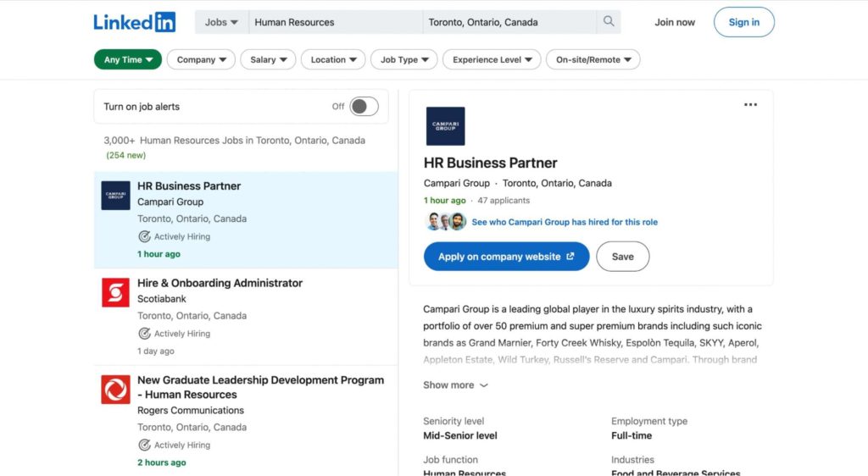Image resolution: width=868 pixels, height=476 pixels.
Task: Click the Toronto, Ontario, Canada location field
Action: tap(509, 22)
